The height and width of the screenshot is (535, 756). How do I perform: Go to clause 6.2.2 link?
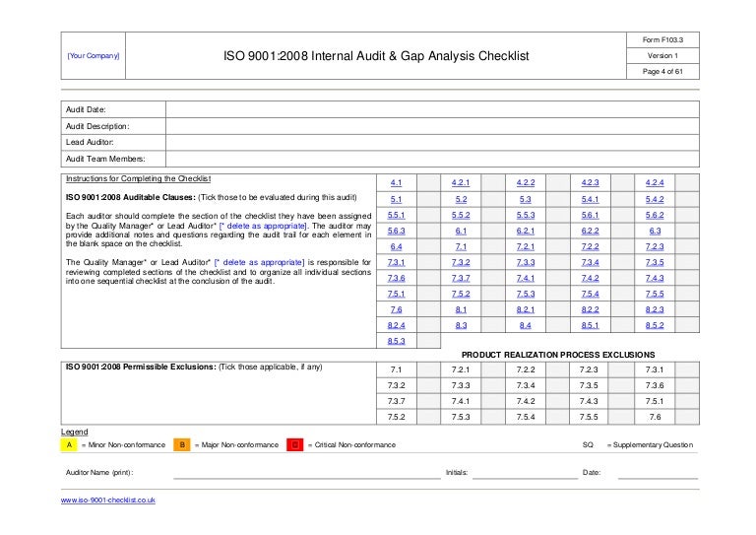[590, 231]
